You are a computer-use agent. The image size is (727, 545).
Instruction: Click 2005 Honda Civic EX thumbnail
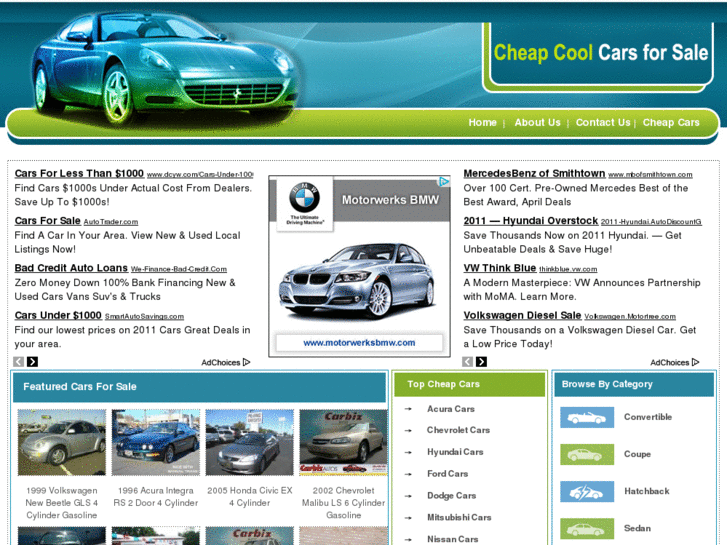[250, 442]
